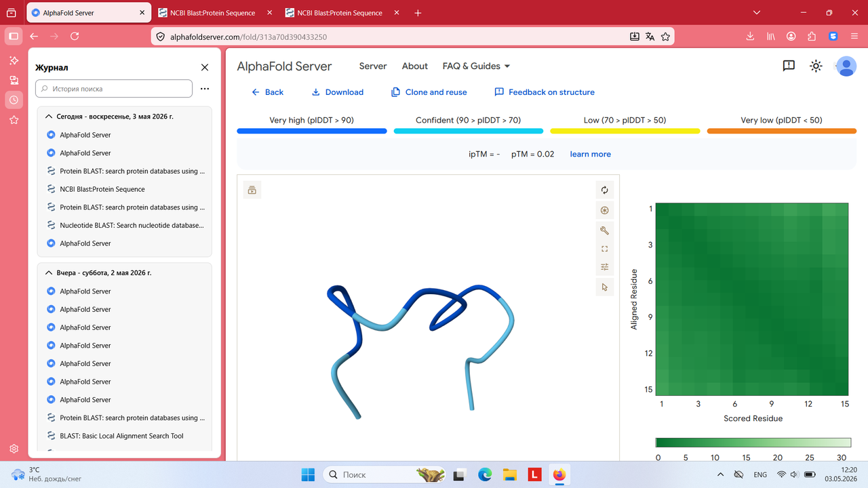The width and height of the screenshot is (868, 488).
Task: Reset the 3D viewer camera
Action: pyautogui.click(x=605, y=190)
